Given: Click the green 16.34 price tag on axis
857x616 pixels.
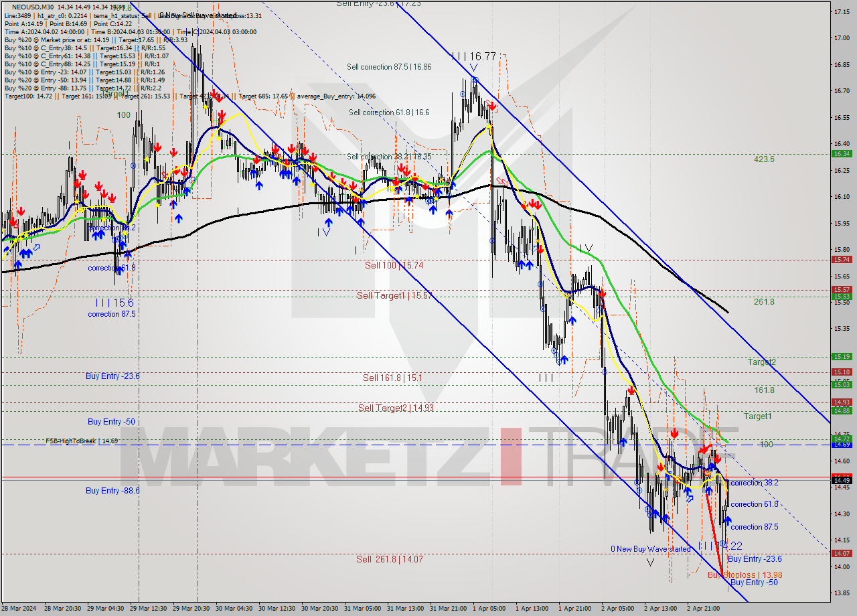Looking at the screenshot, I should 841,154.
